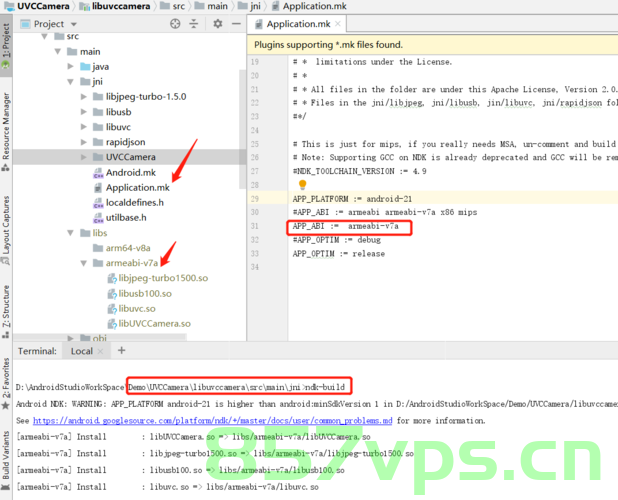Collapse the libs folder node
Screen dimensions: 618x500
pos(71,233)
